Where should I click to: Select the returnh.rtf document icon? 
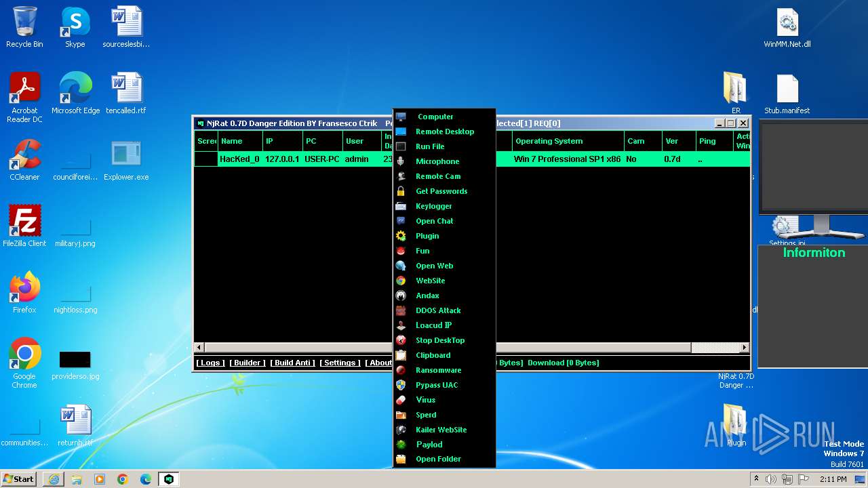click(x=75, y=426)
